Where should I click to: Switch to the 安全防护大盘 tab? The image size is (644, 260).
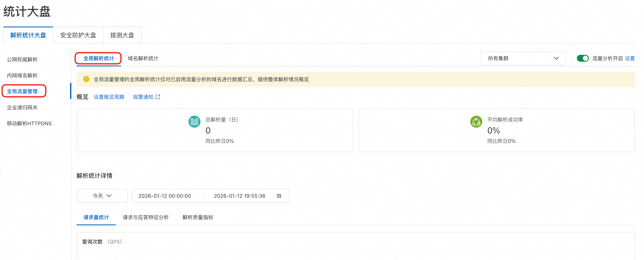click(x=78, y=35)
